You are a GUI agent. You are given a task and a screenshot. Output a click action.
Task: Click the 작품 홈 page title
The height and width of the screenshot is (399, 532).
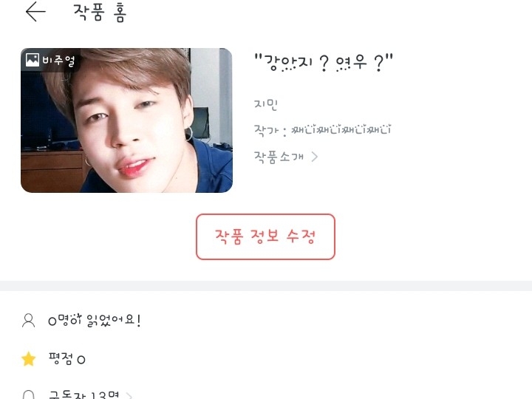pyautogui.click(x=100, y=13)
